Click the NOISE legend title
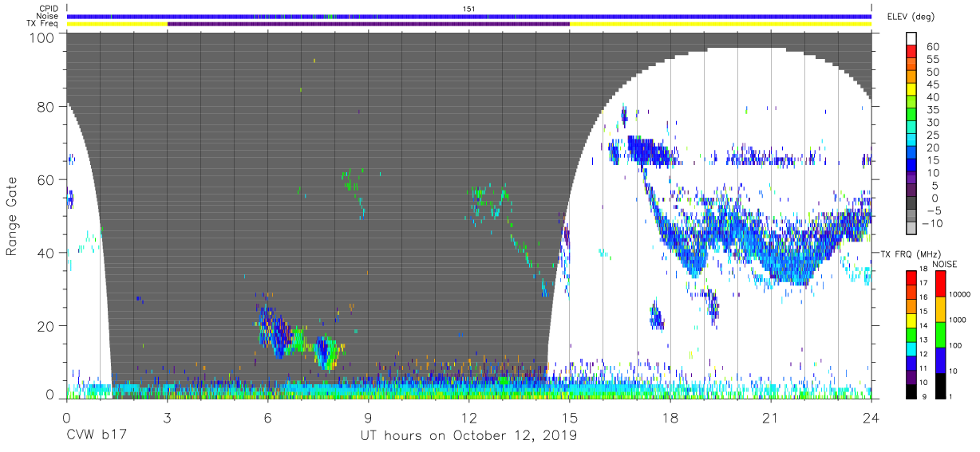 point(944,264)
